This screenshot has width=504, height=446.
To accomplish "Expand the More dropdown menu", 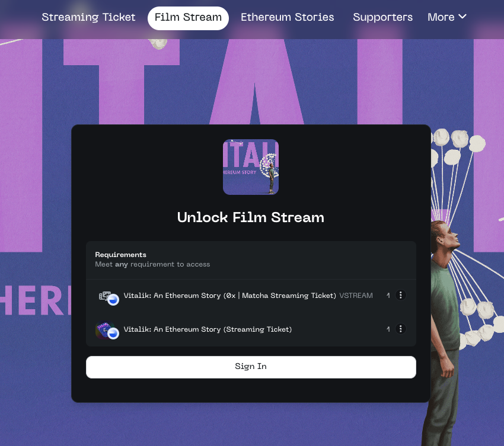I will click(x=447, y=17).
